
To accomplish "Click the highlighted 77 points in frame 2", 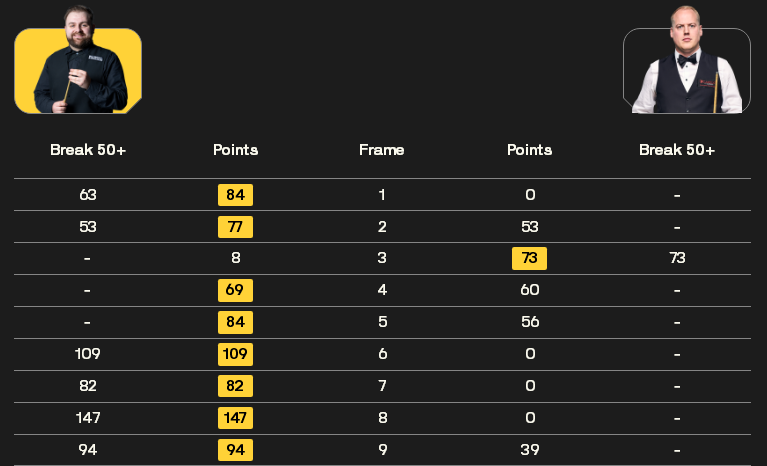I will point(235,227).
